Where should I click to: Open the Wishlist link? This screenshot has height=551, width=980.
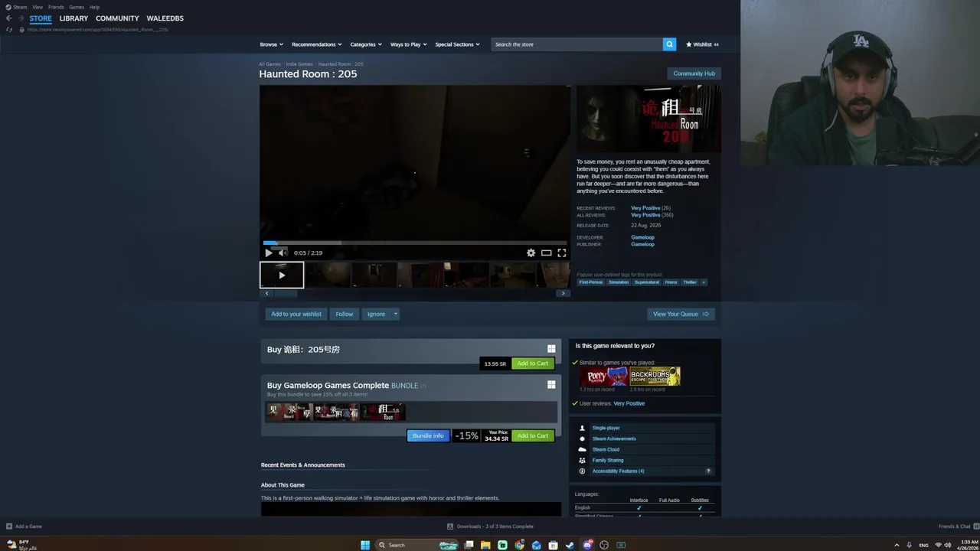click(x=702, y=44)
